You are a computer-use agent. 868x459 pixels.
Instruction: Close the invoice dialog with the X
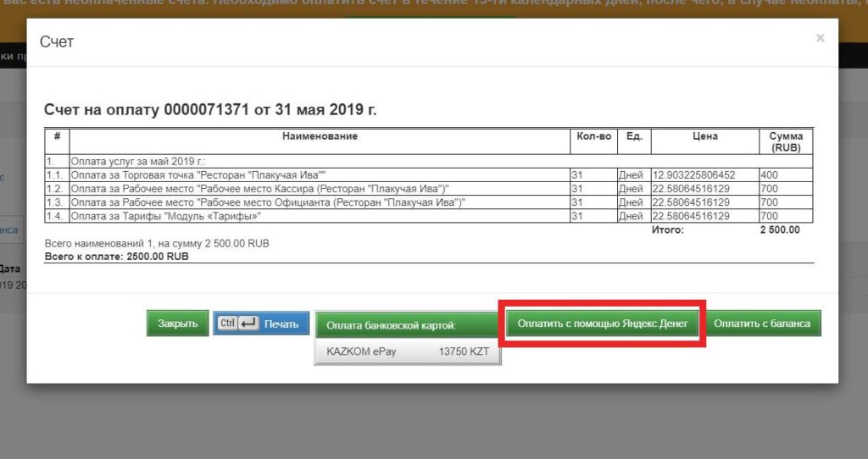click(820, 38)
